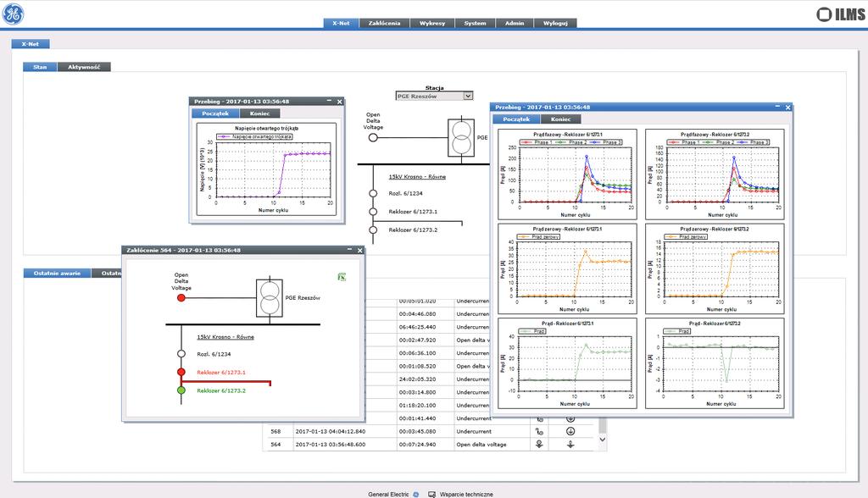Click timestamp 2017-01-13 03:56:48.600
Screen dimensions: 868x498
coord(331,445)
